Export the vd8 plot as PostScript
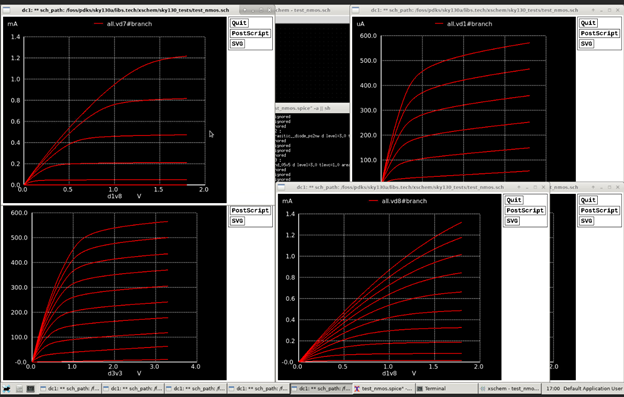 [x=525, y=210]
